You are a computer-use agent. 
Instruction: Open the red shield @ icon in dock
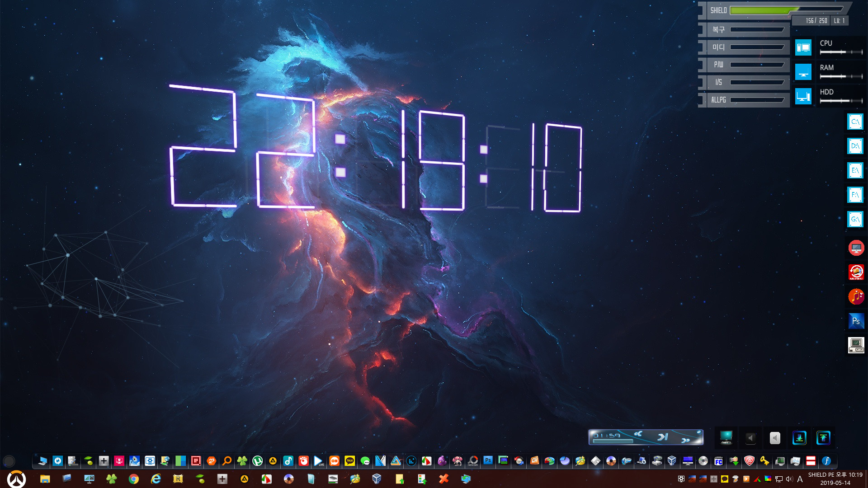(x=749, y=461)
